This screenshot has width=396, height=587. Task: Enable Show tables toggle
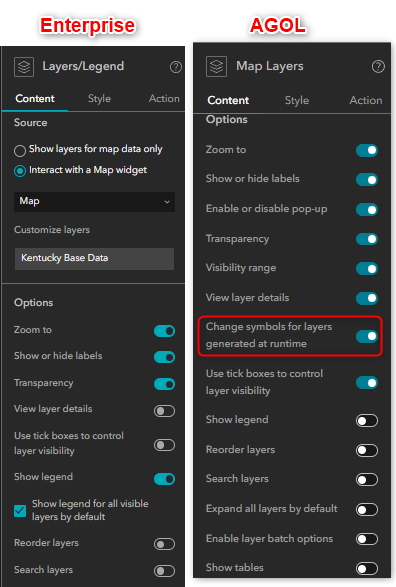pyautogui.click(x=367, y=569)
